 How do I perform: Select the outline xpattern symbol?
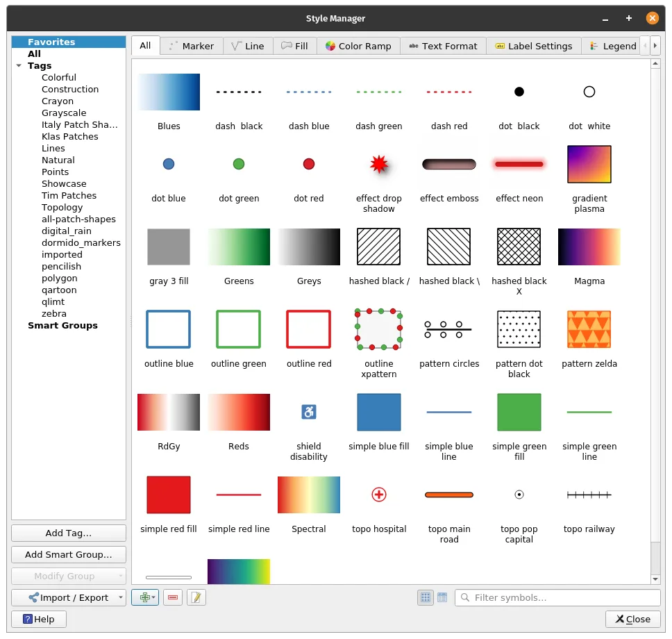click(378, 330)
